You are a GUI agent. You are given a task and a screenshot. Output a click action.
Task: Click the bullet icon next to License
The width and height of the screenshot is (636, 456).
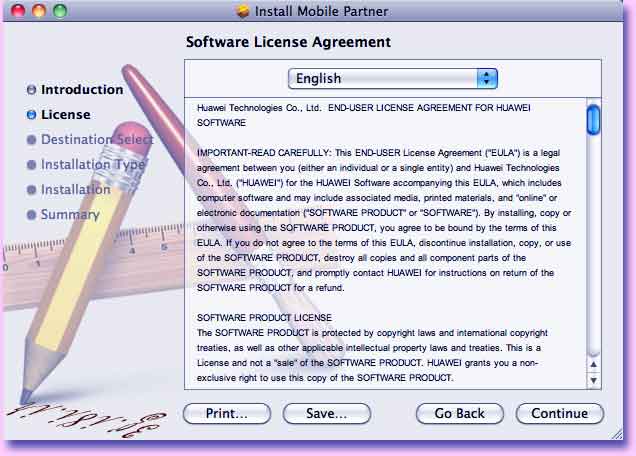(31, 115)
